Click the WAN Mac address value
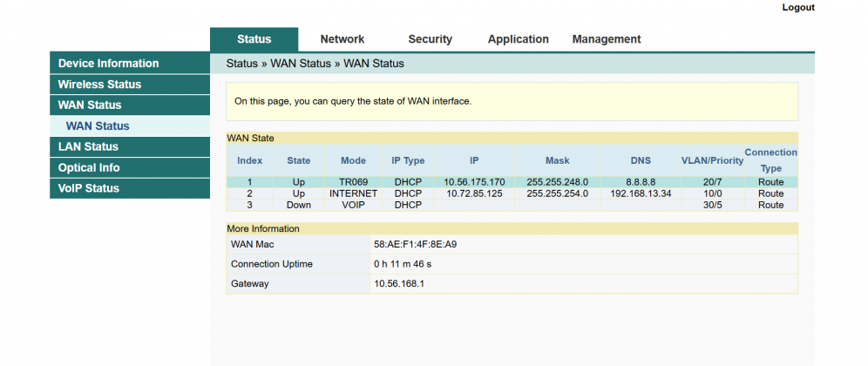This screenshot has height=366, width=868. 415,244
